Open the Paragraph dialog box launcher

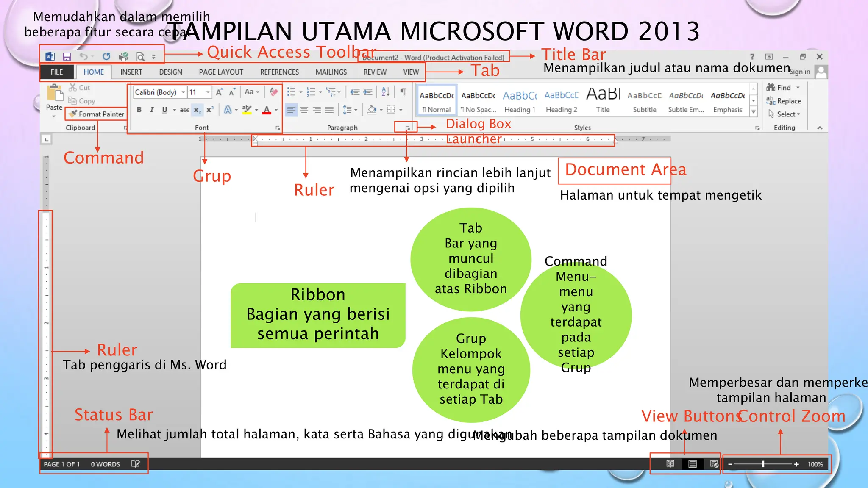pyautogui.click(x=407, y=128)
